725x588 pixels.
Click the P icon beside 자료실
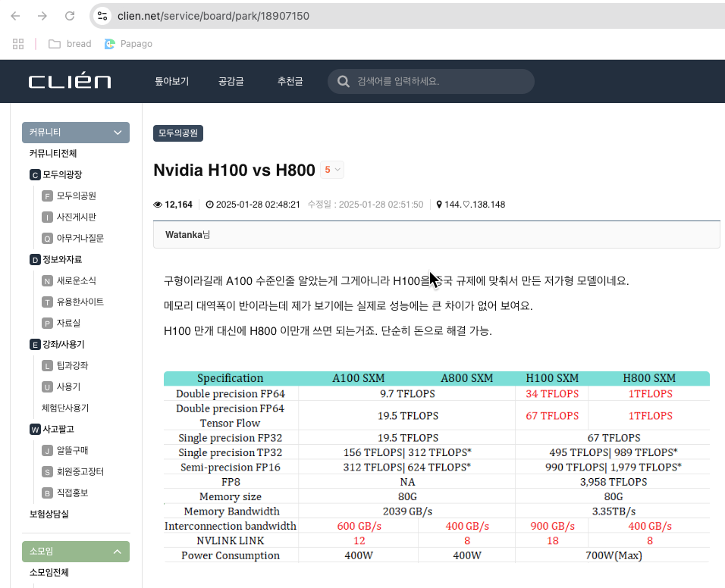pyautogui.click(x=47, y=324)
